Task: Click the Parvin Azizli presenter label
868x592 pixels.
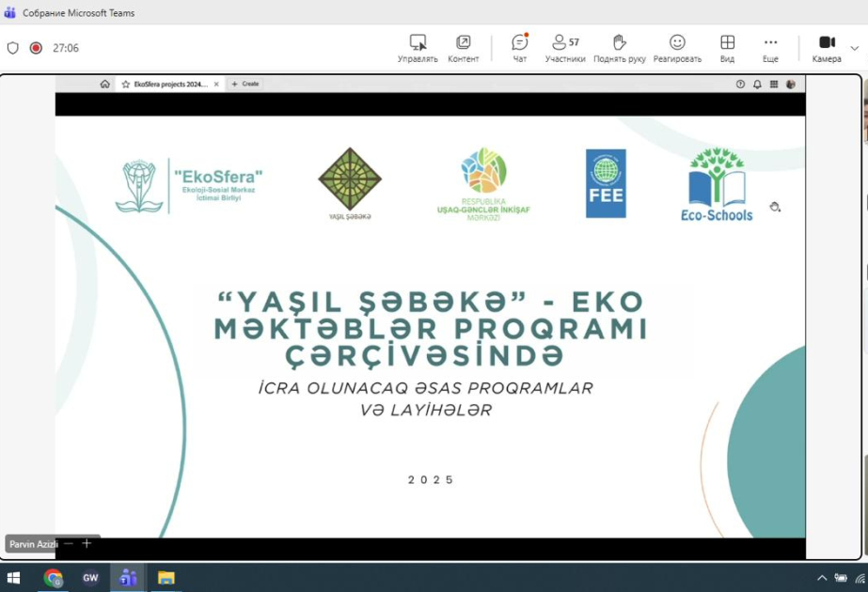Action: pos(33,544)
